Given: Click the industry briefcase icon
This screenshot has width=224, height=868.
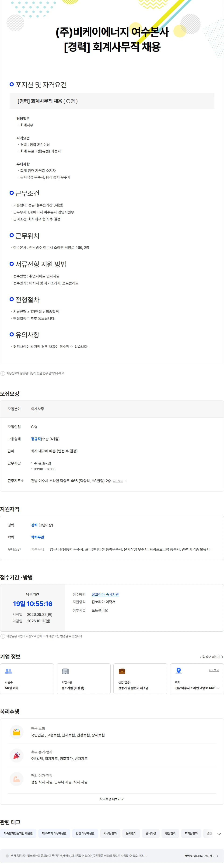Looking at the screenshot, I should pyautogui.click(x=122, y=671).
